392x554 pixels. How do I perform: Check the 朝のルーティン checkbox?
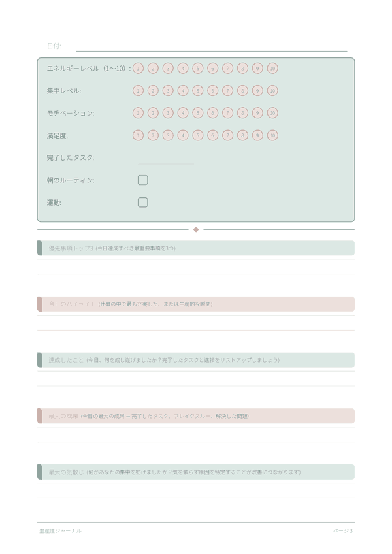142,180
